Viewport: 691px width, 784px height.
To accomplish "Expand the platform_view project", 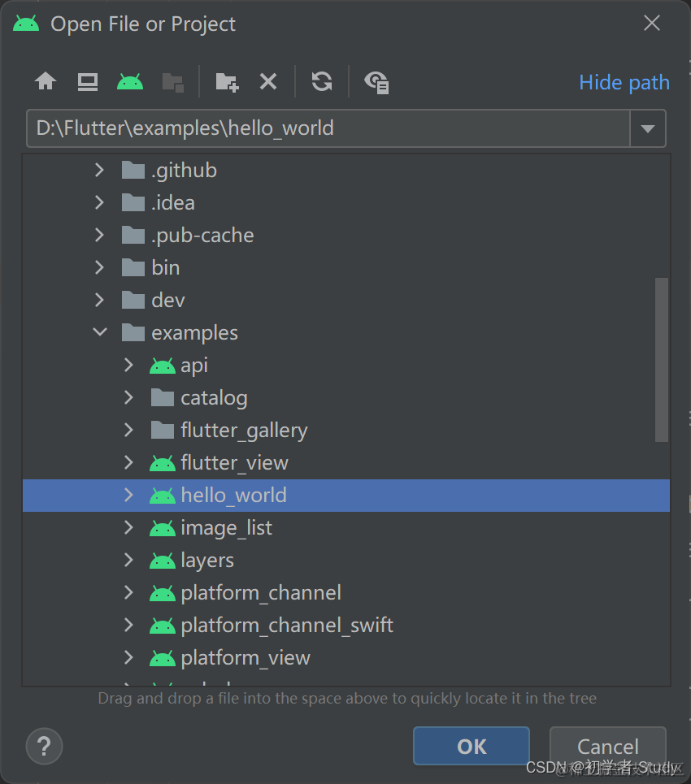I will coord(128,658).
